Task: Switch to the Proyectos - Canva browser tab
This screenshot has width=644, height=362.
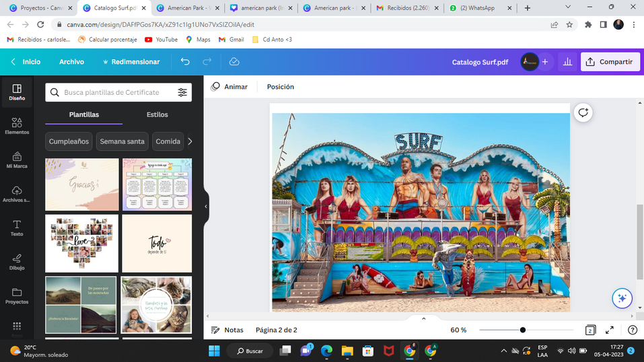Action: [40, 8]
